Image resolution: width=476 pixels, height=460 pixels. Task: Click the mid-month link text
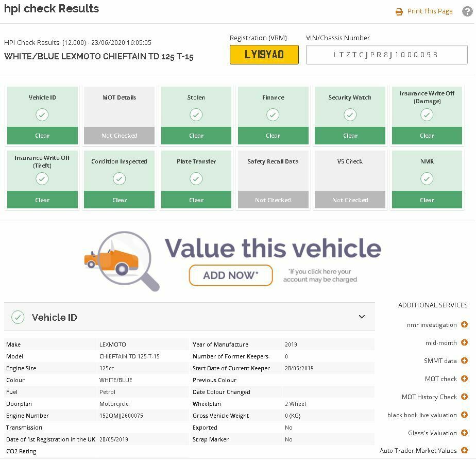tap(441, 343)
